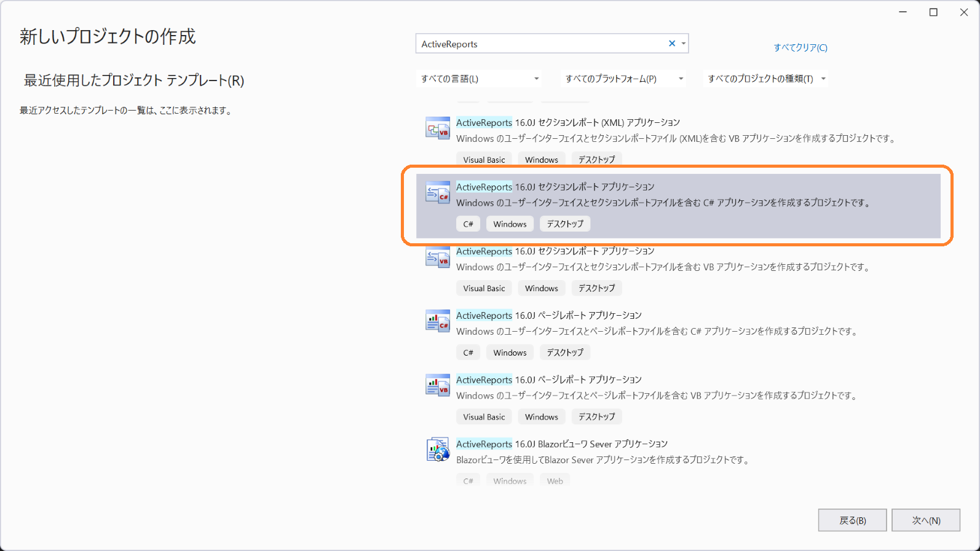Click the C# tag in the highlighted template
Screen dimensions: 980x551
pyautogui.click(x=468, y=224)
